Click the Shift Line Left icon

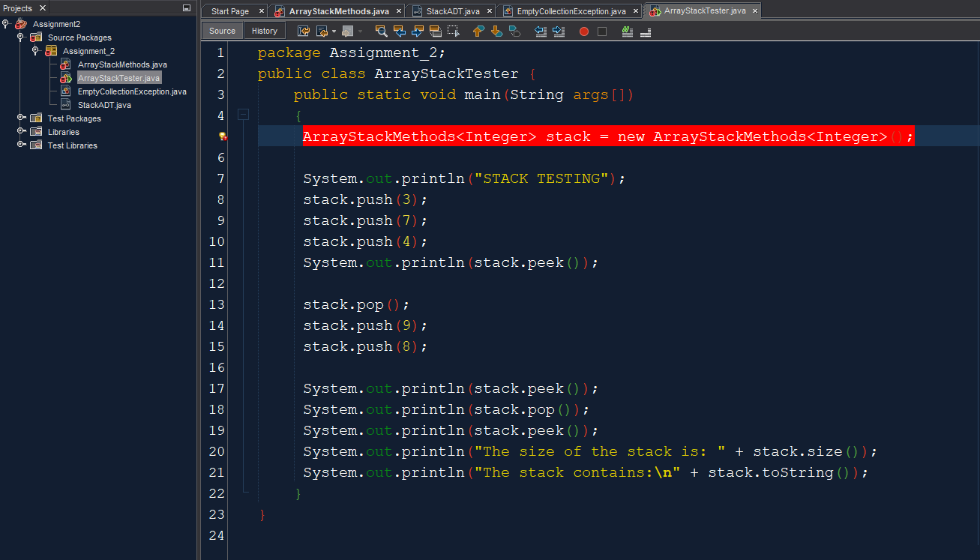point(540,31)
